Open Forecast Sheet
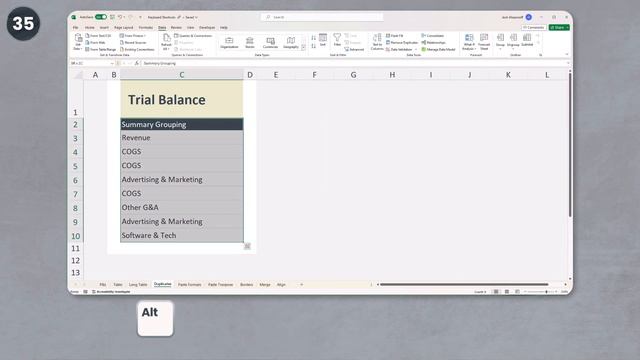This screenshot has width=640, height=360. click(484, 42)
